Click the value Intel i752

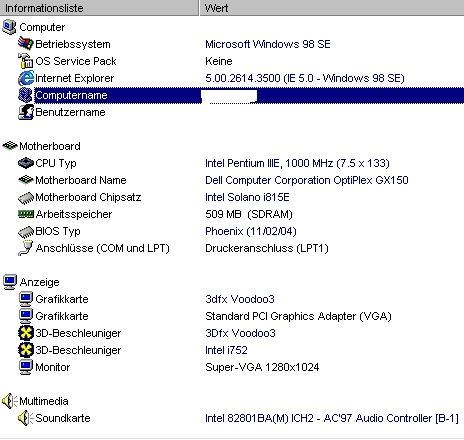226,350
